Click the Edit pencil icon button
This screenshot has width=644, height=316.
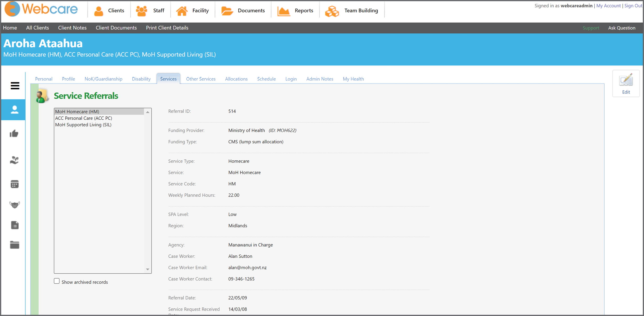tap(626, 84)
